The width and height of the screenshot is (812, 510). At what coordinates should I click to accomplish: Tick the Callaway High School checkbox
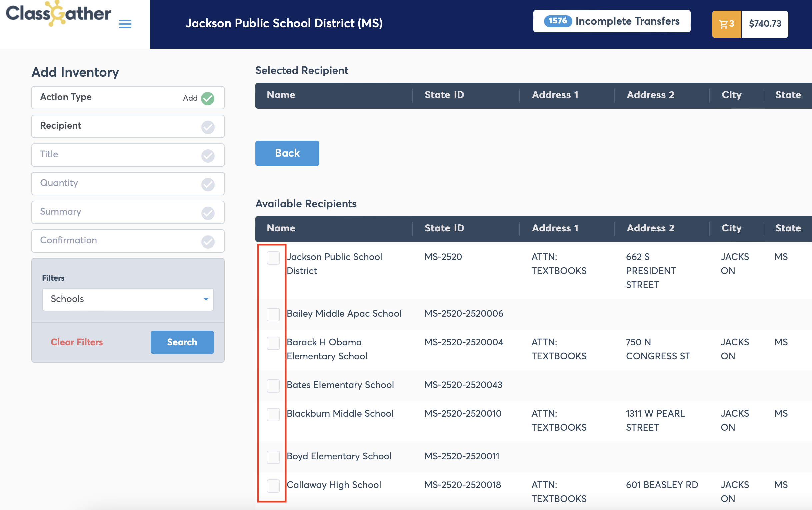pos(273,486)
